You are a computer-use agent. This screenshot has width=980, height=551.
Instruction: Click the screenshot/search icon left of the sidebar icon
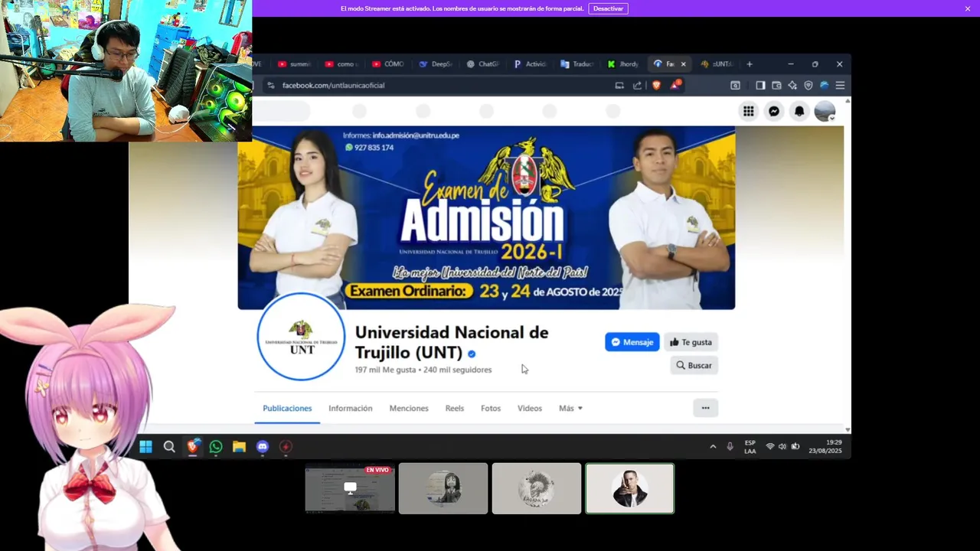coord(735,85)
